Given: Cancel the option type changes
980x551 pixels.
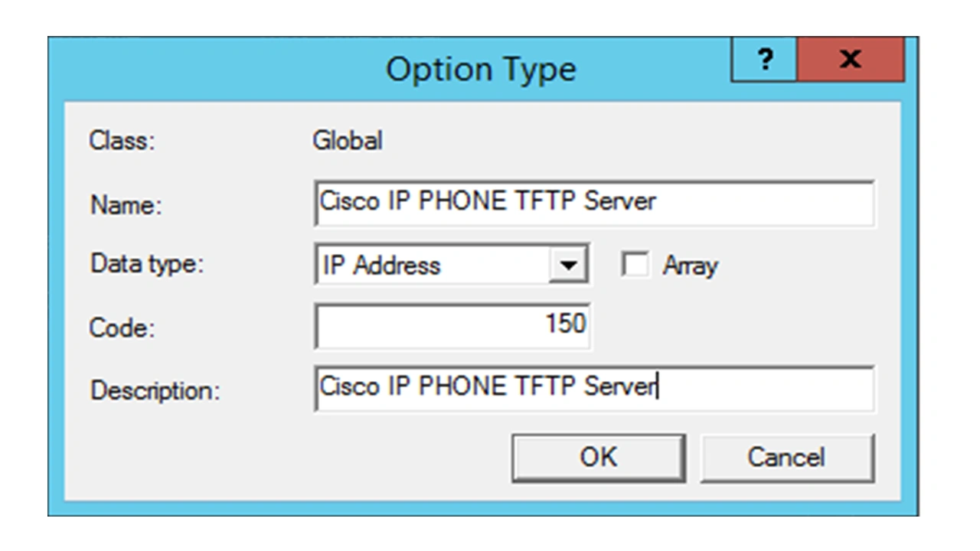Looking at the screenshot, I should tap(786, 458).
